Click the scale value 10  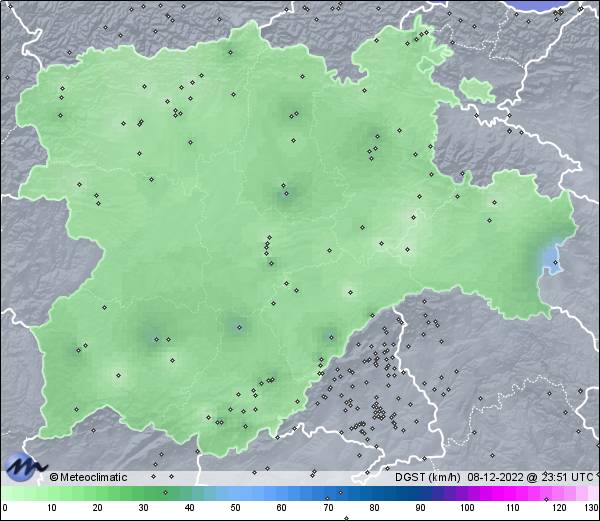52,508
